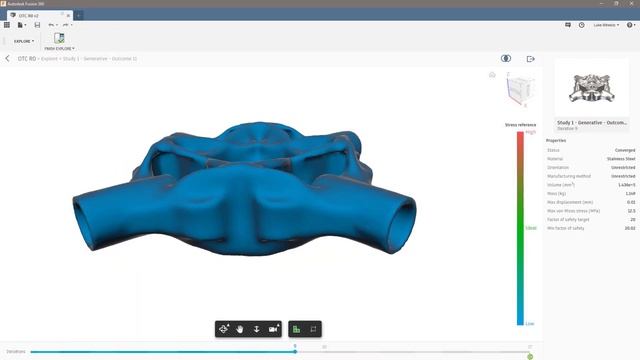Redo the last action
This screenshot has width=640, height=360.
pyautogui.click(x=65, y=25)
